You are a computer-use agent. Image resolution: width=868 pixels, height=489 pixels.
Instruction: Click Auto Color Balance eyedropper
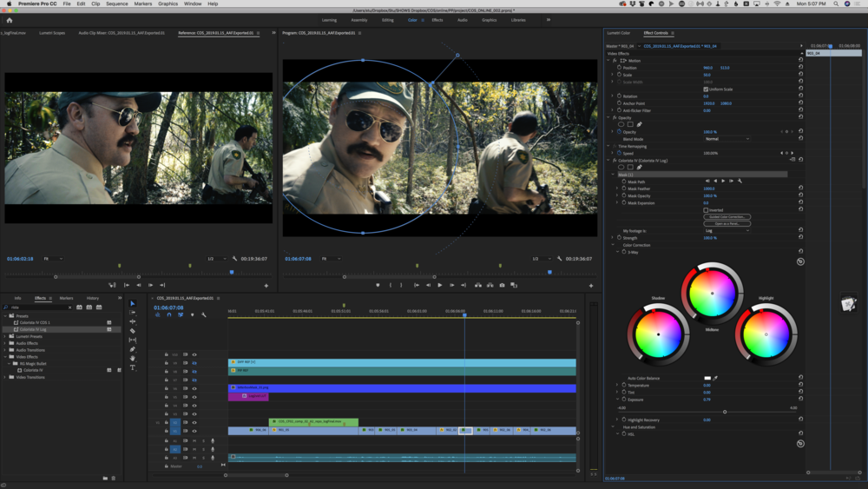715,378
